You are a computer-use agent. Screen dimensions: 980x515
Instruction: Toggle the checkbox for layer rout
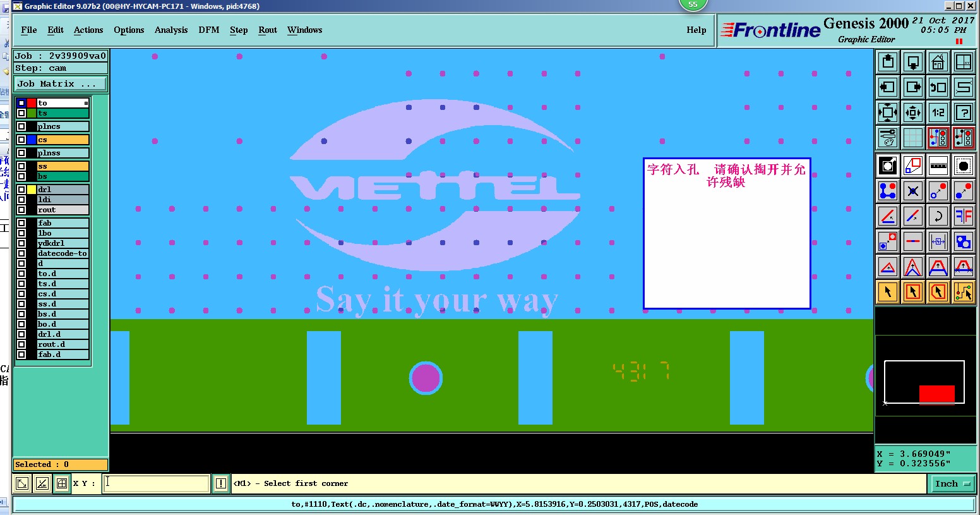21,210
